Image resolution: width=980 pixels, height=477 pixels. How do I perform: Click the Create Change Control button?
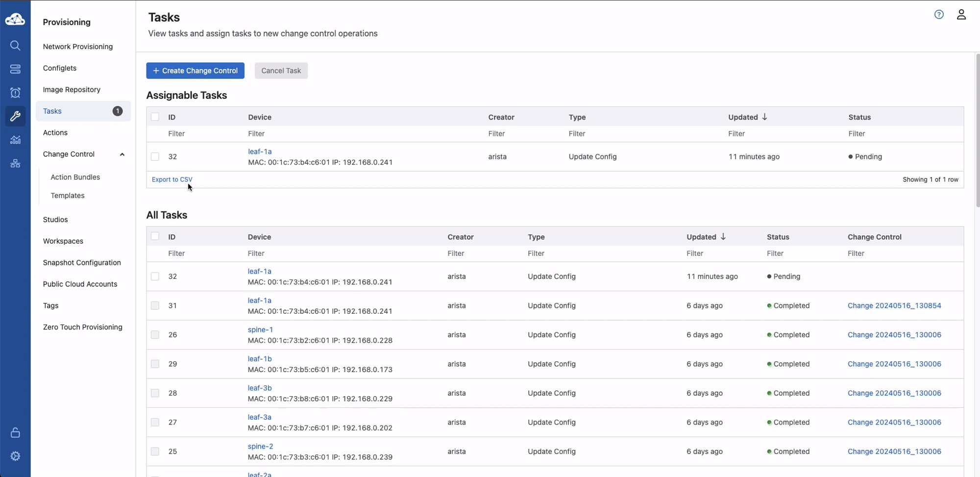click(195, 71)
